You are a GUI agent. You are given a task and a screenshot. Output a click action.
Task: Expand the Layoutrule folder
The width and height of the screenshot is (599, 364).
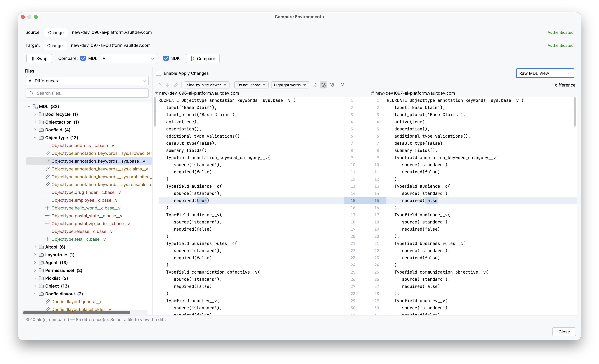pyautogui.click(x=35, y=255)
